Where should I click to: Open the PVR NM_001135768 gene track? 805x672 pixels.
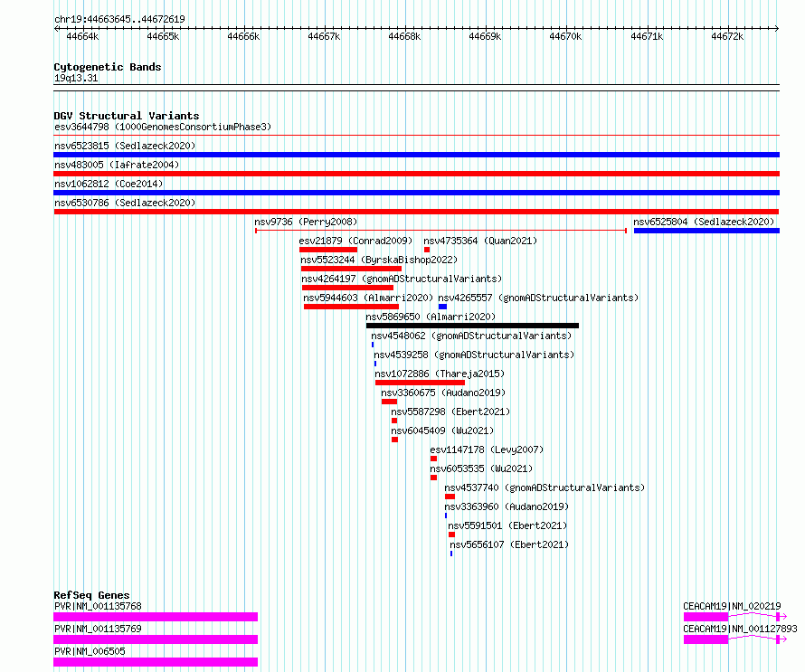point(156,617)
